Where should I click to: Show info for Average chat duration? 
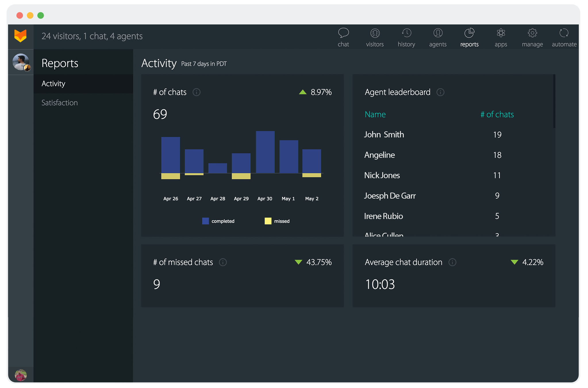pos(452,262)
